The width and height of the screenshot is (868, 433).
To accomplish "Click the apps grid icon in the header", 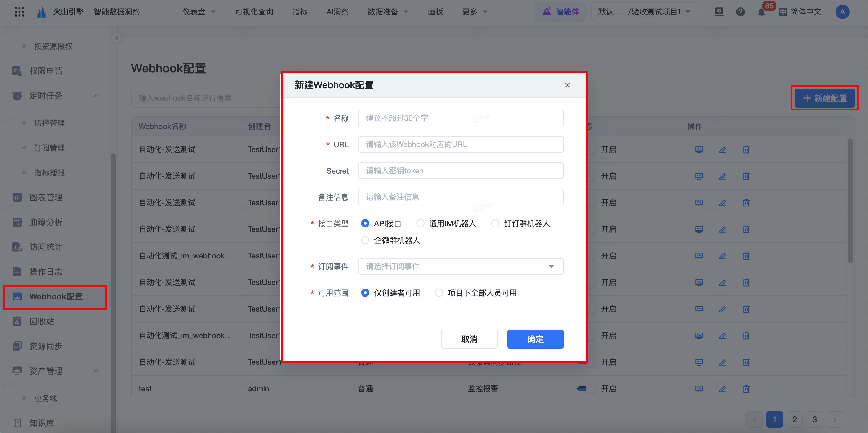I will coord(19,12).
